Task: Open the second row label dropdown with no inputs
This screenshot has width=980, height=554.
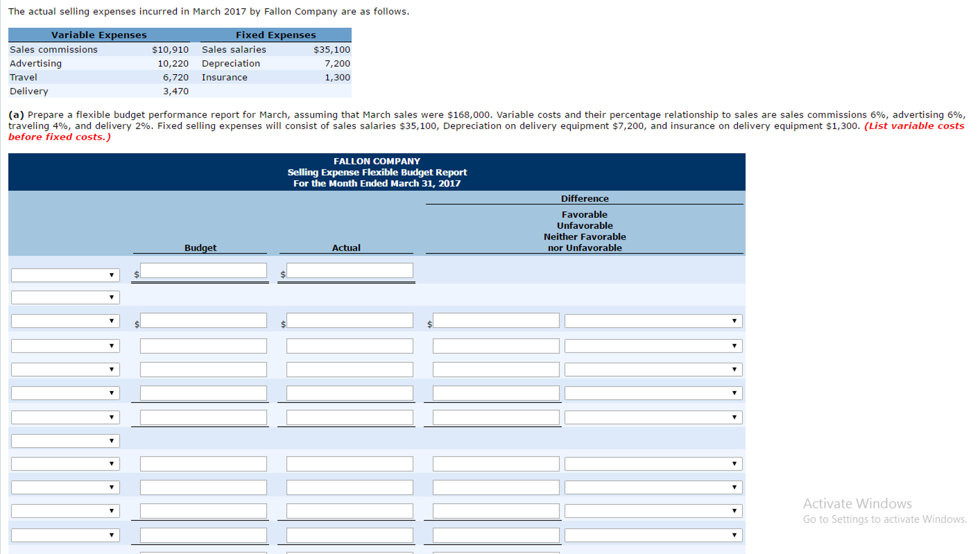Action: (66, 297)
